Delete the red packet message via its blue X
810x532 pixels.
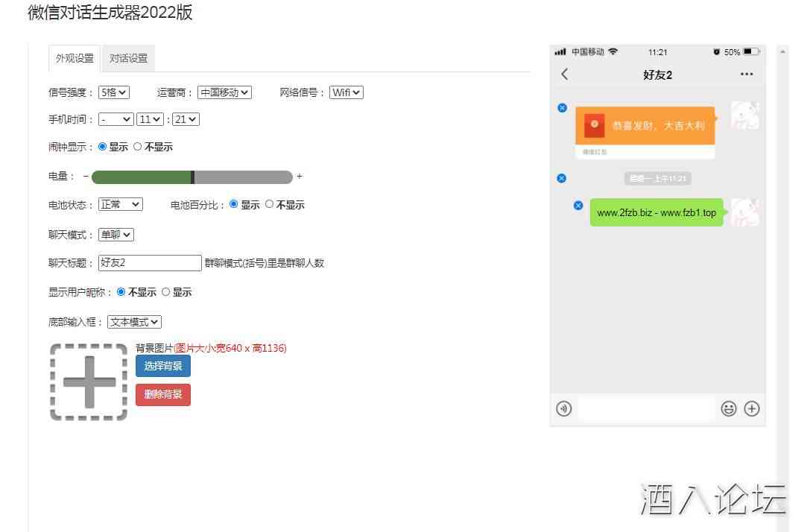coord(563,108)
